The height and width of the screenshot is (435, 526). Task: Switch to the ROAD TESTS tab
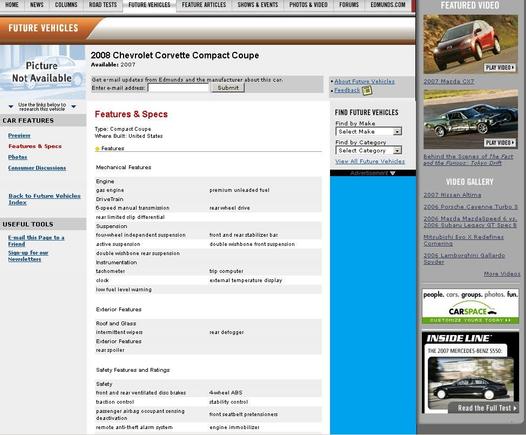point(103,5)
